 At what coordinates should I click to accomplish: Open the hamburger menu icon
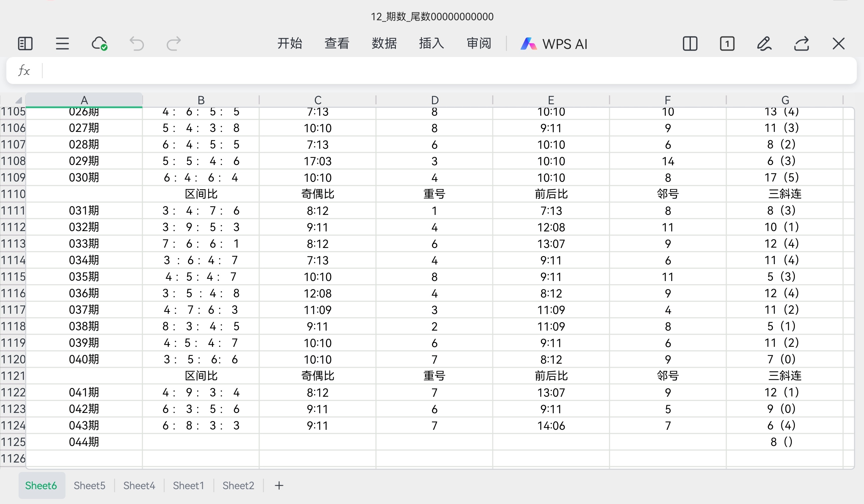coord(62,44)
